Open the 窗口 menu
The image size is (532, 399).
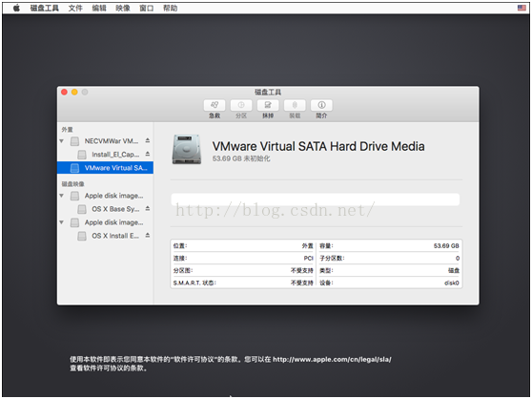pos(147,9)
